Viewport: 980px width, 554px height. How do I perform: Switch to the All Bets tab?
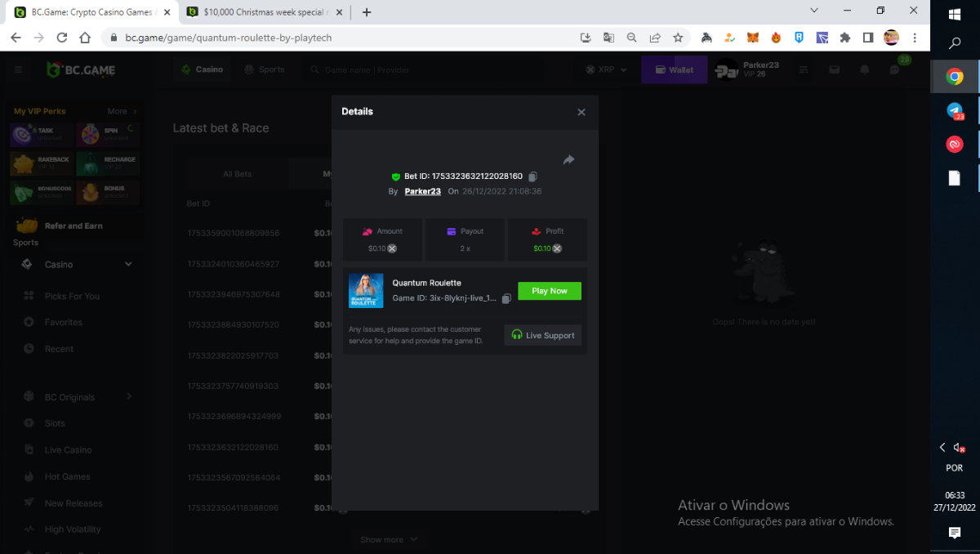pos(238,174)
